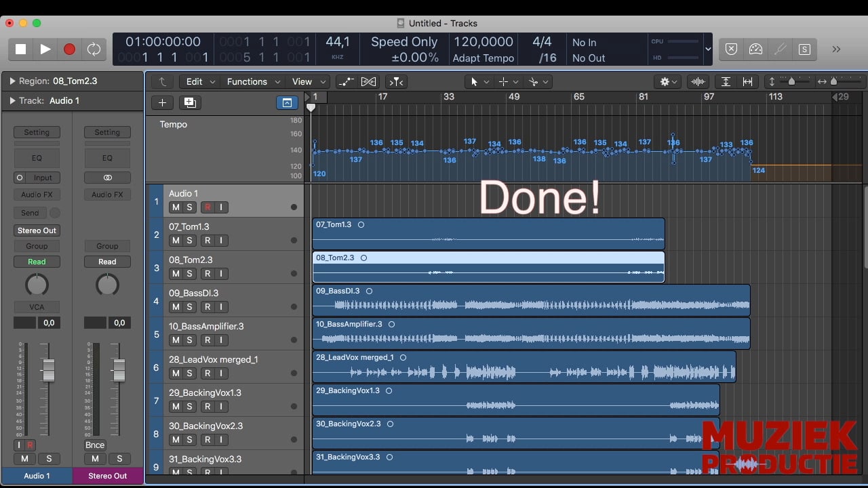This screenshot has width=868, height=488.
Task: Select the 10_BassAmplifier.3 track header
Action: pyautogui.click(x=226, y=333)
